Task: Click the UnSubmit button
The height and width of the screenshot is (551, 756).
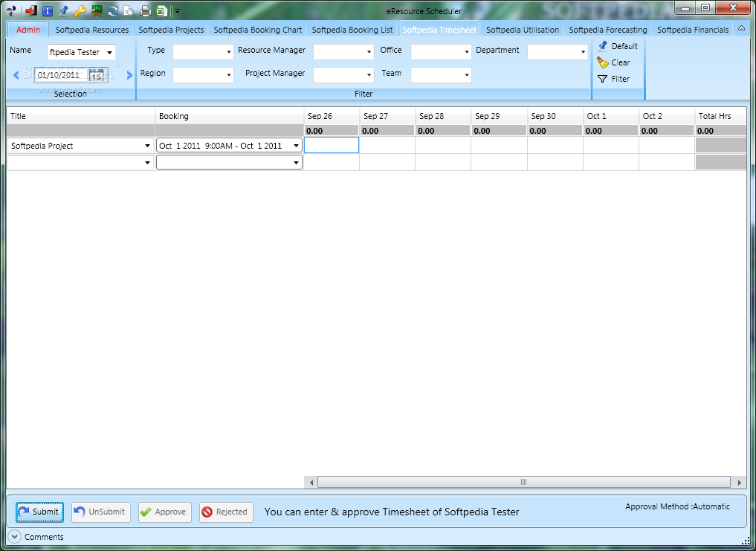Action: [x=101, y=512]
